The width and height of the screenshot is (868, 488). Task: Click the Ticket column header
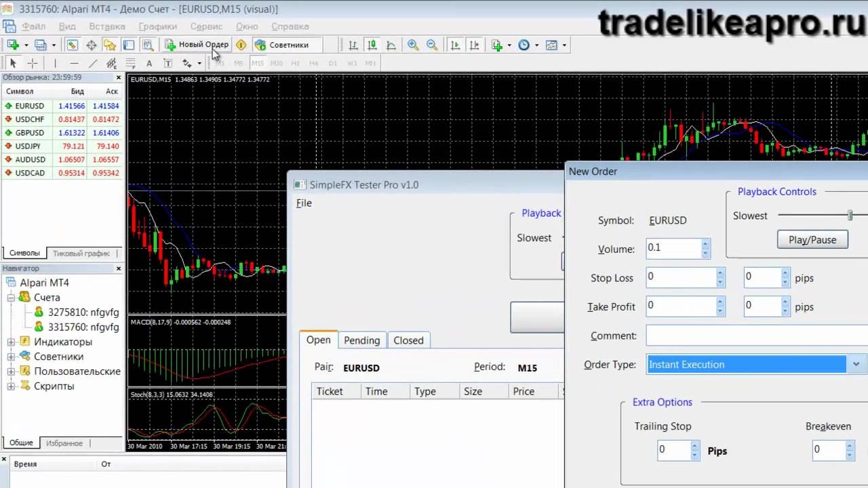tap(336, 391)
